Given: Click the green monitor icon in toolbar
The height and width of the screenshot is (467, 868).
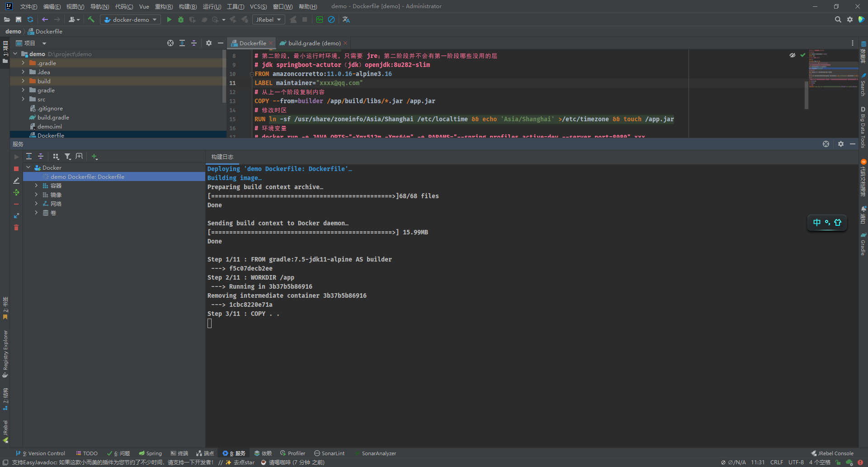Looking at the screenshot, I should pyautogui.click(x=320, y=19).
